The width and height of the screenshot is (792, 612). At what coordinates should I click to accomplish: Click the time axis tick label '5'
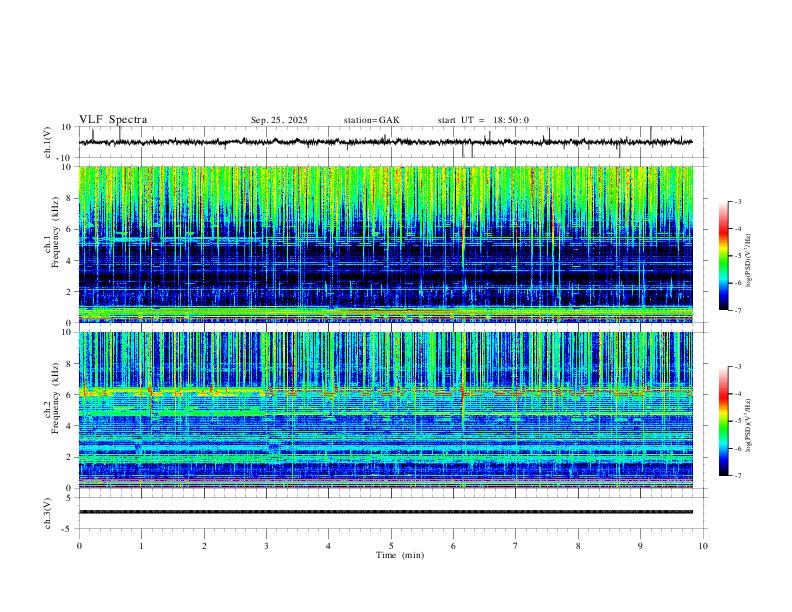(391, 546)
